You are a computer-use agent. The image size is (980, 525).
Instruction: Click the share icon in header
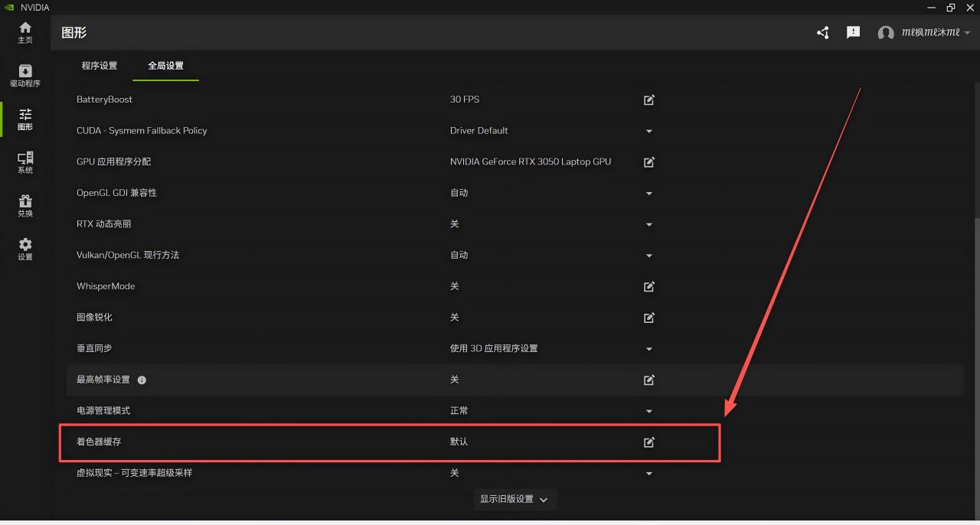pyautogui.click(x=823, y=33)
